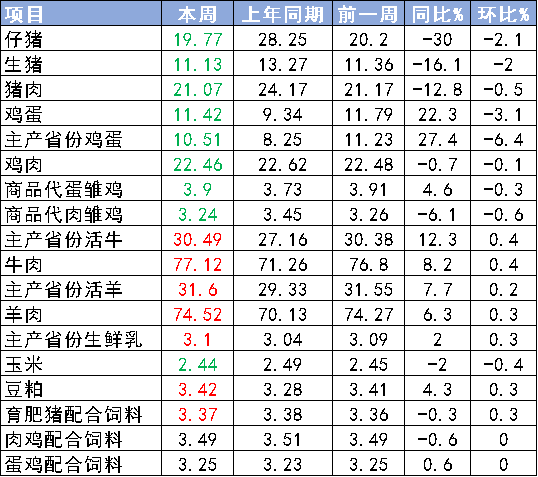Click the 鸡蛋 row label

tap(24, 115)
